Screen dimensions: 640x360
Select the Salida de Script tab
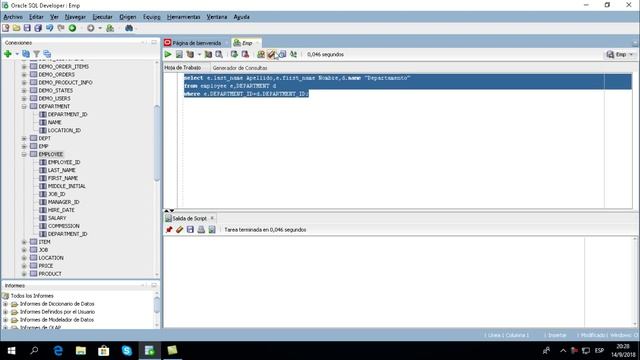coord(189,218)
